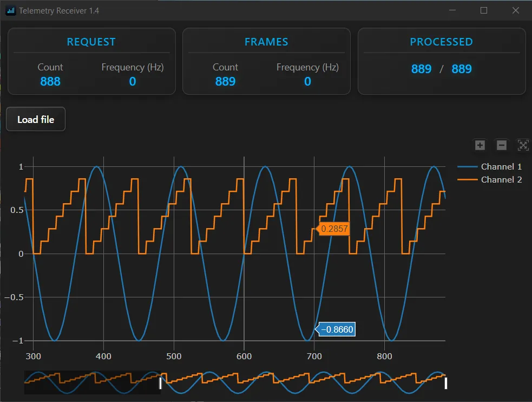Click the −0.5 tick label on y-axis

pyautogui.click(x=14, y=297)
